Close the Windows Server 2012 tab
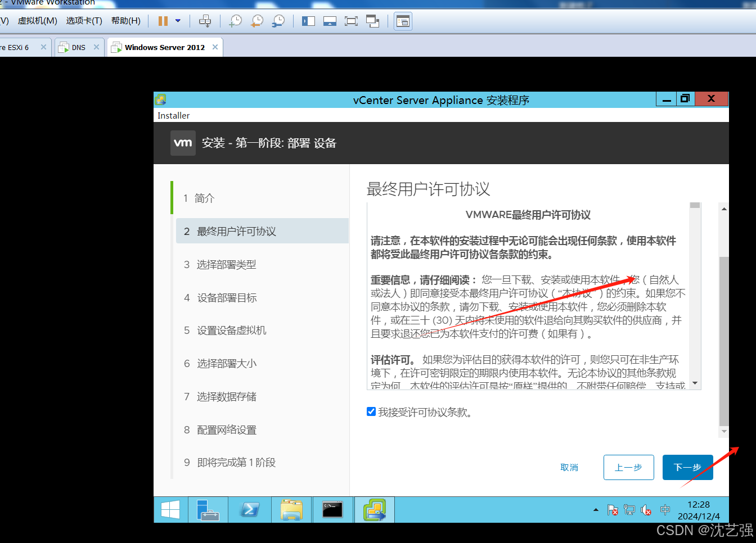 (x=215, y=47)
